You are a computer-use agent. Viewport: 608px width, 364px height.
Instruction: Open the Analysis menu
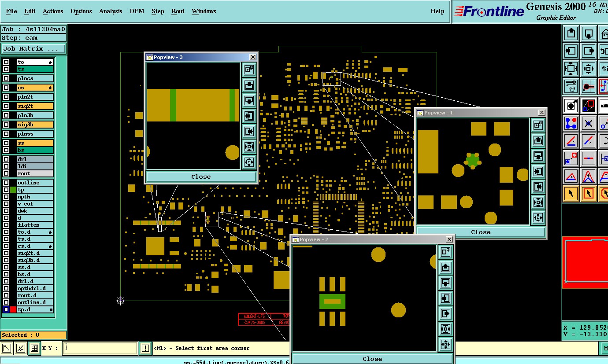pos(111,11)
